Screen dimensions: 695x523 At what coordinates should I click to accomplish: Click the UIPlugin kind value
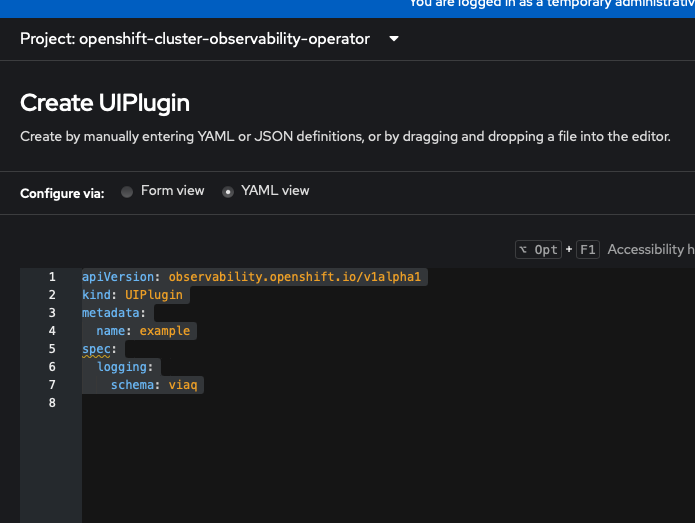tap(155, 295)
